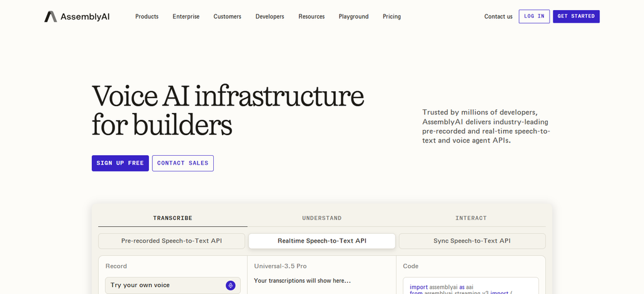Click the LOG IN button
The image size is (644, 294).
534,16
